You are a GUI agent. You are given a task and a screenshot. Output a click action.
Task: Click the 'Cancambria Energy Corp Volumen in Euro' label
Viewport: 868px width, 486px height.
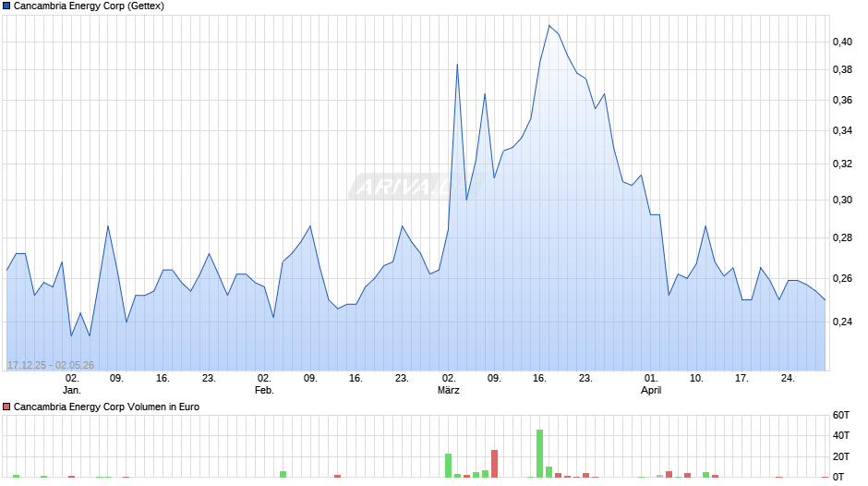(106, 407)
